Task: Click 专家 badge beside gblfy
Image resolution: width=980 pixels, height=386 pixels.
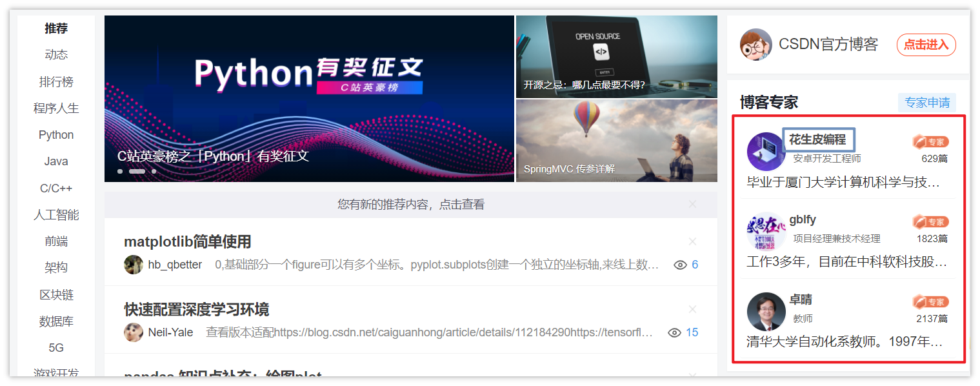Action: point(930,221)
